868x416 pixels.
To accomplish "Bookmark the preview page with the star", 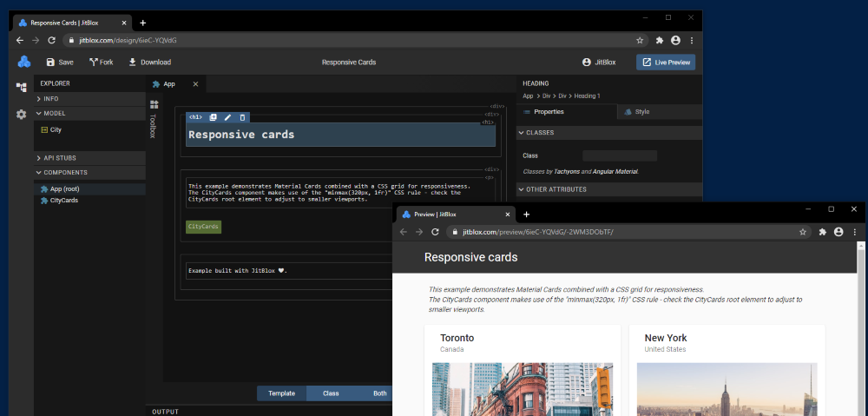I will tap(803, 232).
